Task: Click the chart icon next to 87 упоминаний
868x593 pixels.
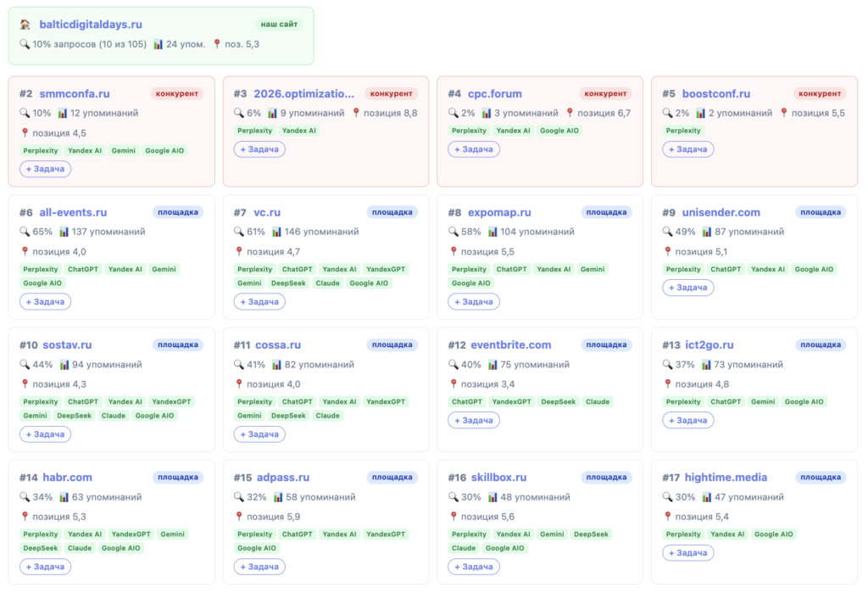Action: pyautogui.click(x=707, y=232)
